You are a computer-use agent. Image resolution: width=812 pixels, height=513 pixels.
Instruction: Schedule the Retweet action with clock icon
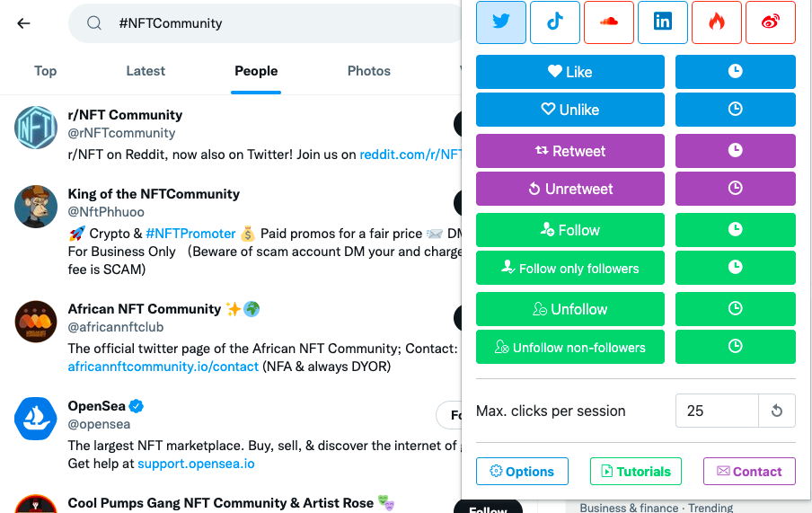pyautogui.click(x=735, y=151)
